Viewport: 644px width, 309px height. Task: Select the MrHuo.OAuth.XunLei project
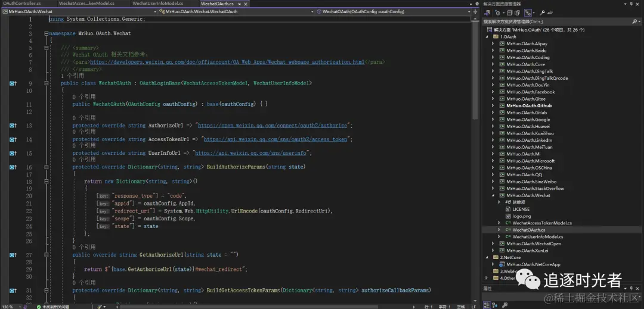[528, 251]
